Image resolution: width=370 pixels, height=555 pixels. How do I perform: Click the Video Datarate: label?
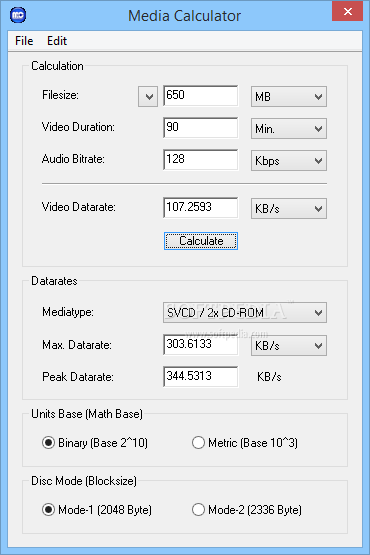79,207
